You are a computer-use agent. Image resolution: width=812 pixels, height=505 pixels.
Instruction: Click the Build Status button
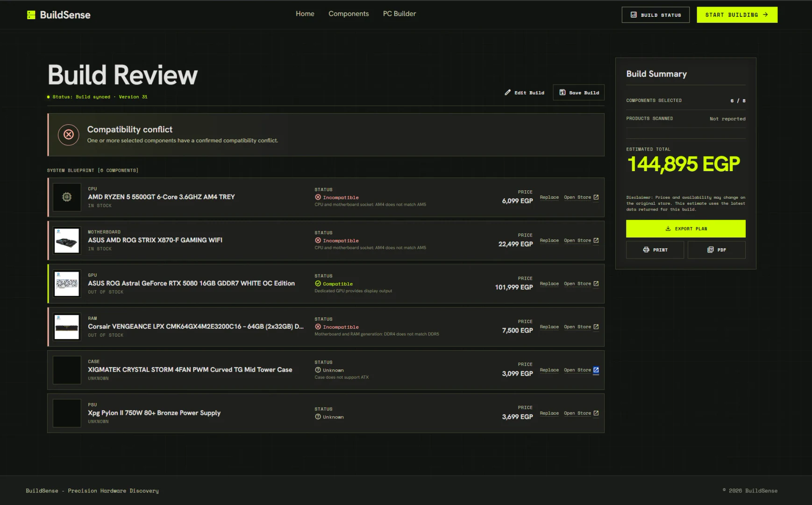click(x=655, y=15)
